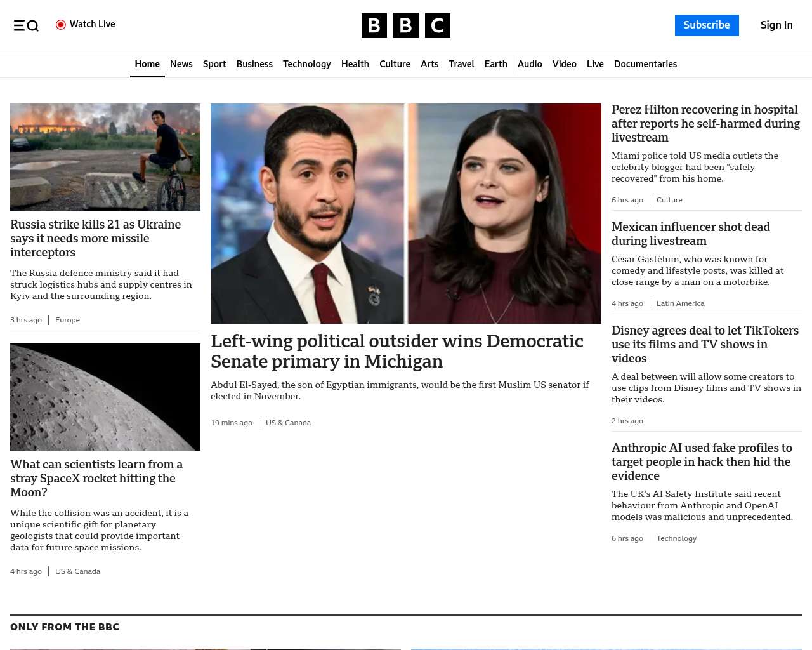Open the Moon surface photo
Screen dimensions: 812x650
105,397
